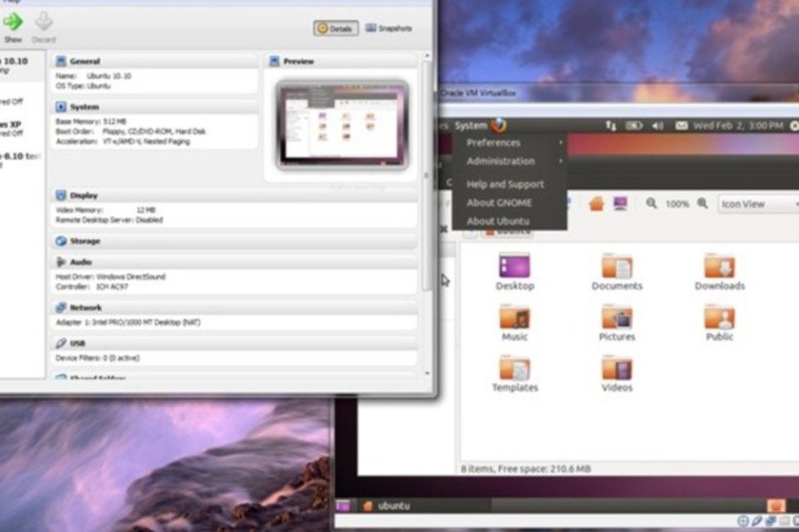Image resolution: width=799 pixels, height=532 pixels.
Task: Open the Icon View dropdown
Action: (759, 204)
